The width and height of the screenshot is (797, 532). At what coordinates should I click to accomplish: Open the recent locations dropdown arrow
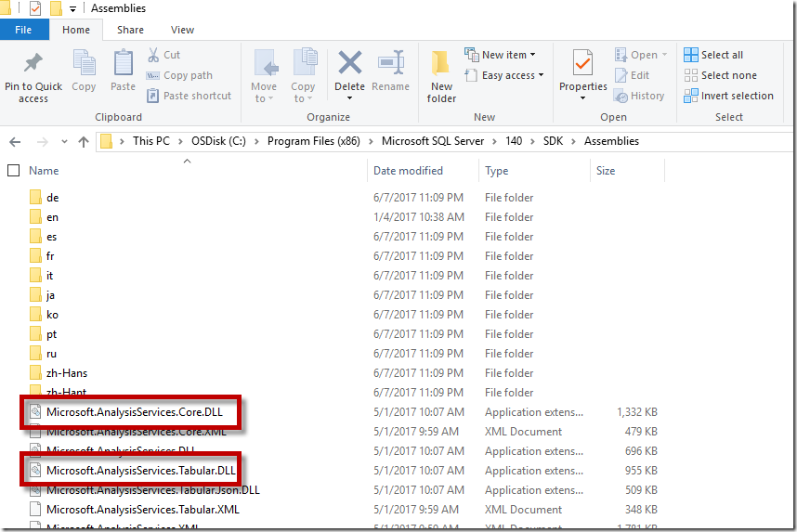[x=64, y=142]
